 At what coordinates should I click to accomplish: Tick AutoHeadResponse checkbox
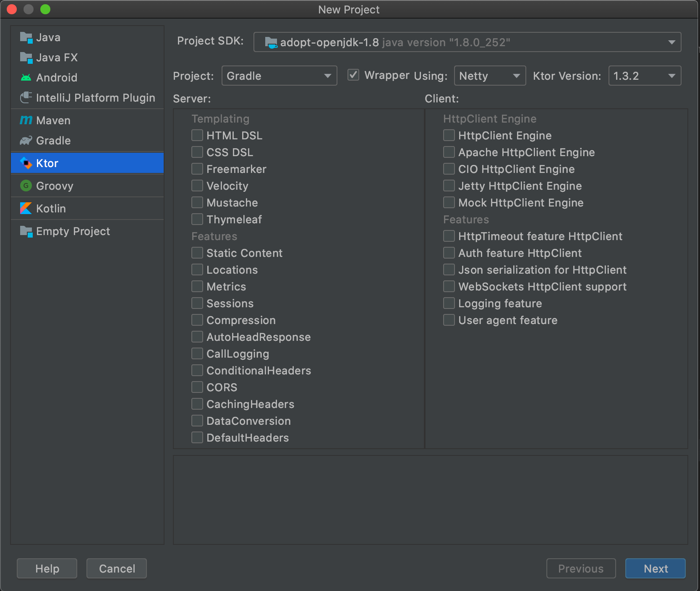197,337
